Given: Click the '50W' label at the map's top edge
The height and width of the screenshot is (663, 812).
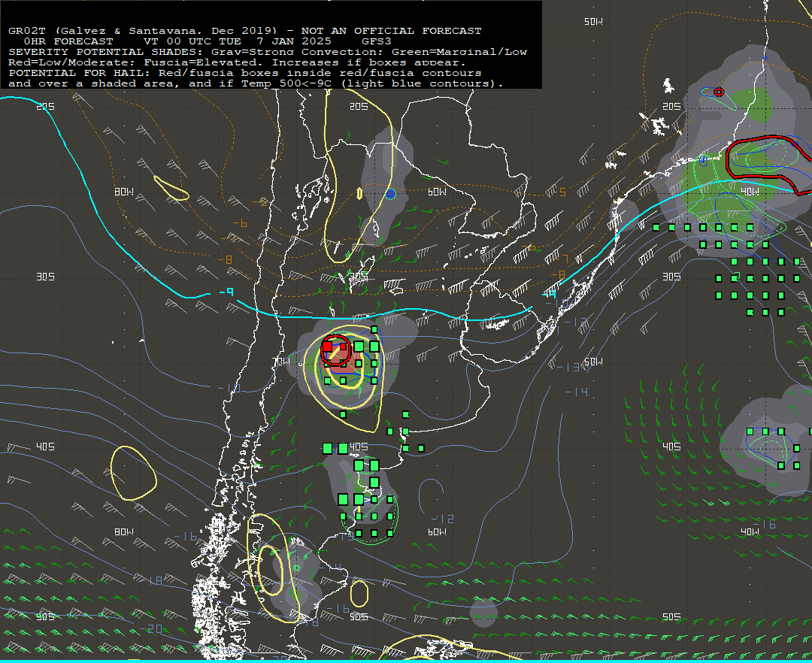Looking at the screenshot, I should tap(593, 21).
